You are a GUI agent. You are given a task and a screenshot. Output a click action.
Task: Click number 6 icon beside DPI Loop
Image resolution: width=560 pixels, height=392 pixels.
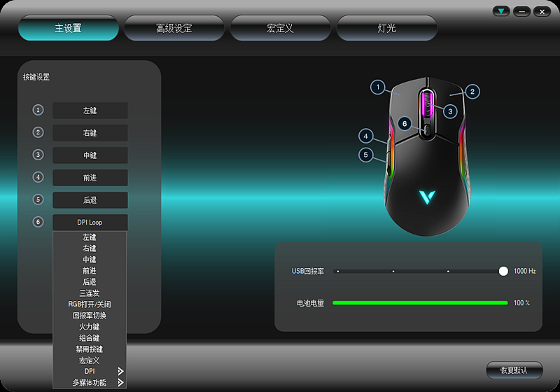(x=38, y=222)
